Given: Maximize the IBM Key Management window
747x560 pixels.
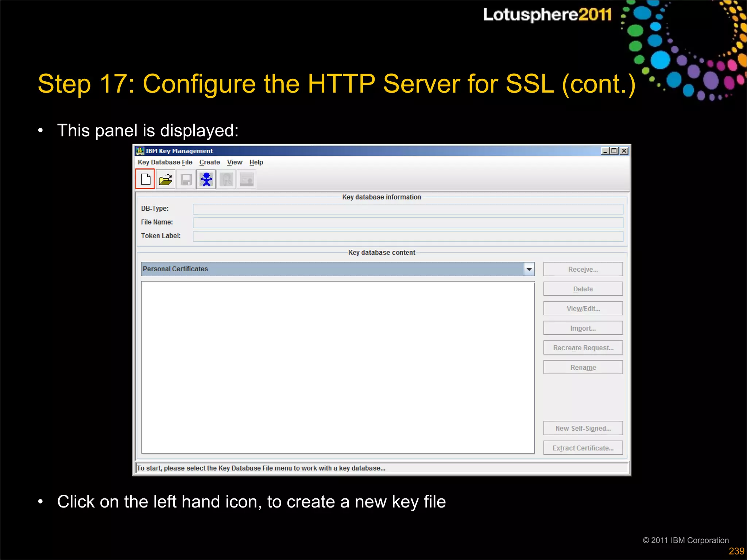Looking at the screenshot, I should pos(614,151).
